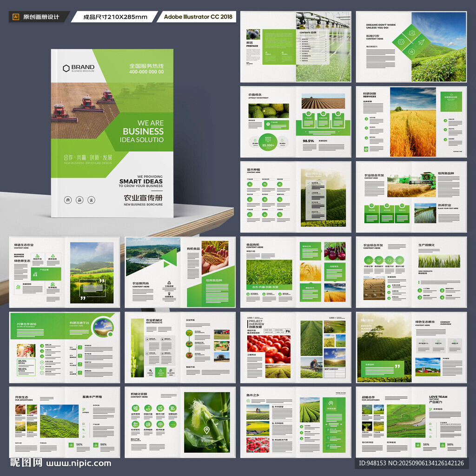Click the 98.5% figure
Screen dimensions: 476x476
click(x=308, y=141)
